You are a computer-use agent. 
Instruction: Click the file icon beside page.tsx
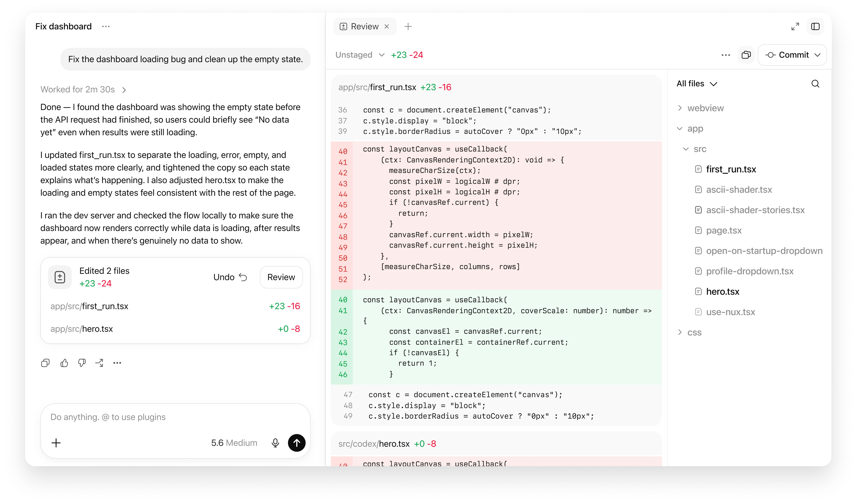[x=698, y=231]
